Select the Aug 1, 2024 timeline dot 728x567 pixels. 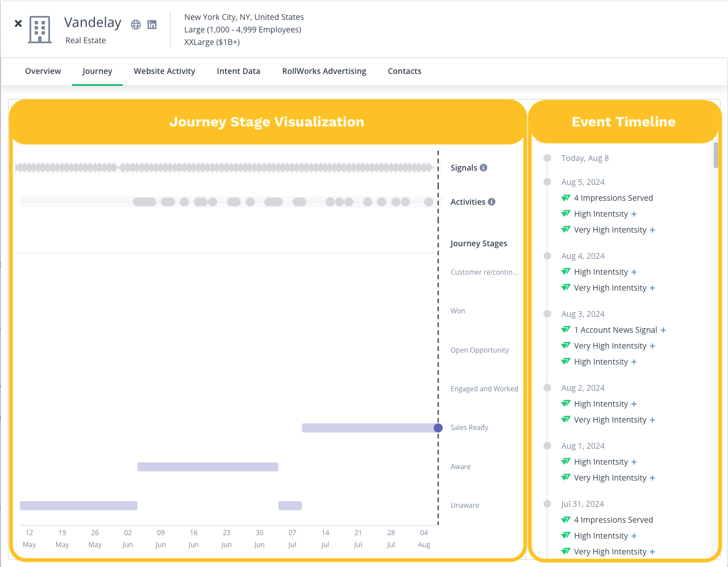pos(547,446)
